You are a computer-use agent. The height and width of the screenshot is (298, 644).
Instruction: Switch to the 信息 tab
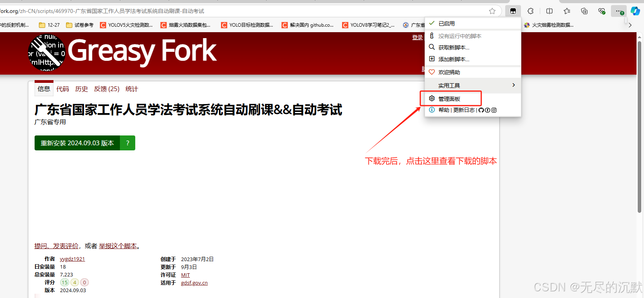[44, 89]
